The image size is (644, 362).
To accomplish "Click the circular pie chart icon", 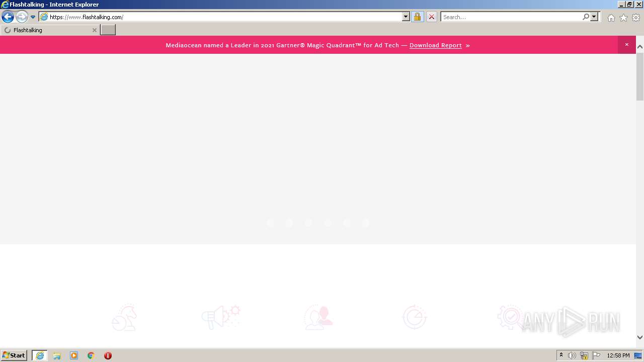I will click(415, 317).
